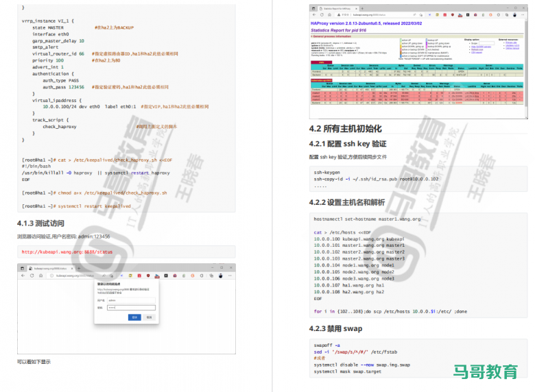Click the Refresh now link on the HAProxy page

[x=476, y=49]
